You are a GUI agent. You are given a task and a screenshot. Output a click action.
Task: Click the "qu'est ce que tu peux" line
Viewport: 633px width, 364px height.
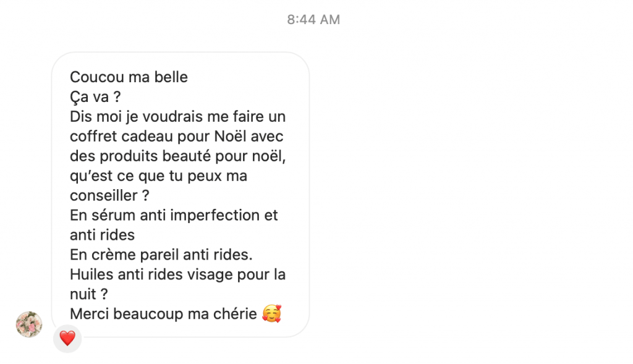point(158,176)
